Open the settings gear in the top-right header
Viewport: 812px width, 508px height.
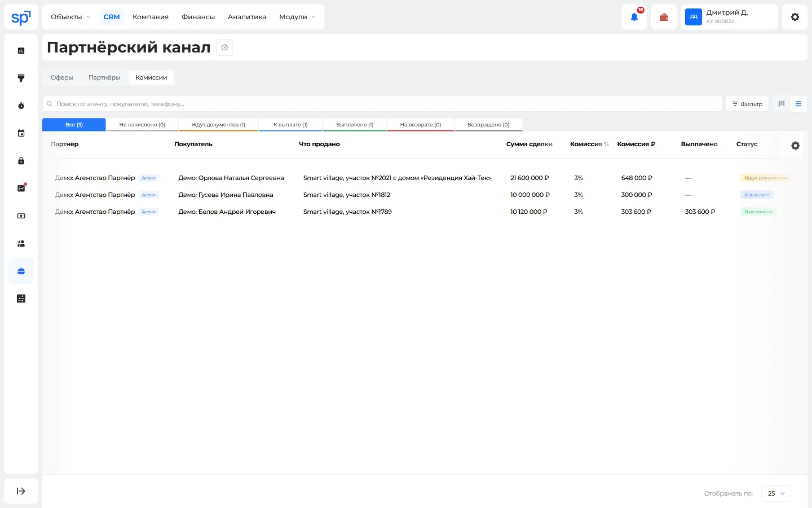point(795,17)
